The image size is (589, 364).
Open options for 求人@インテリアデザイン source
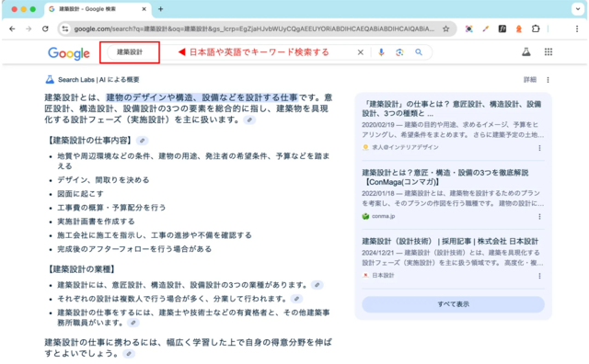click(540, 148)
